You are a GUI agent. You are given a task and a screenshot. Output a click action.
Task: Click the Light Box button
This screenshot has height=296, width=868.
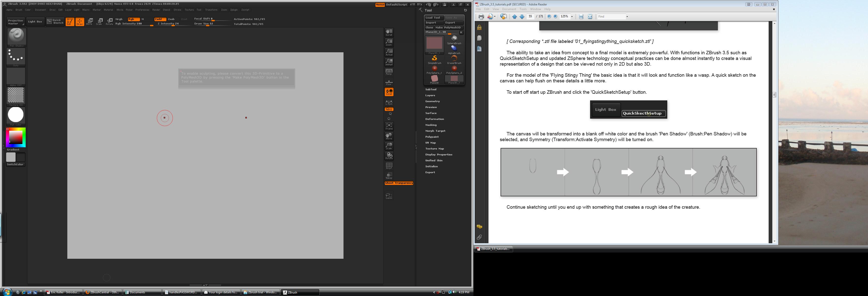[x=35, y=21]
